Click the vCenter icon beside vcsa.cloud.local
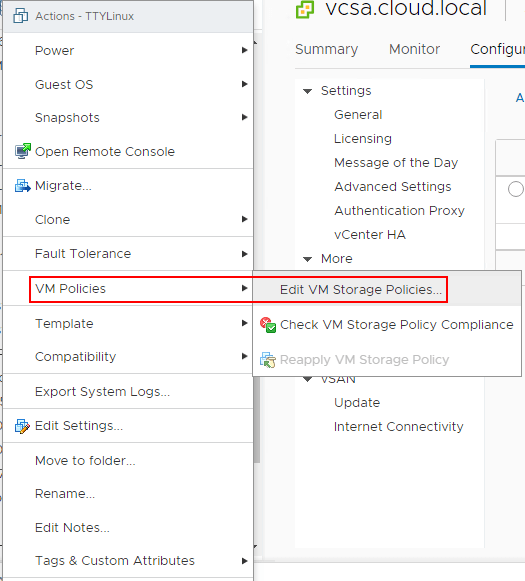 305,9
